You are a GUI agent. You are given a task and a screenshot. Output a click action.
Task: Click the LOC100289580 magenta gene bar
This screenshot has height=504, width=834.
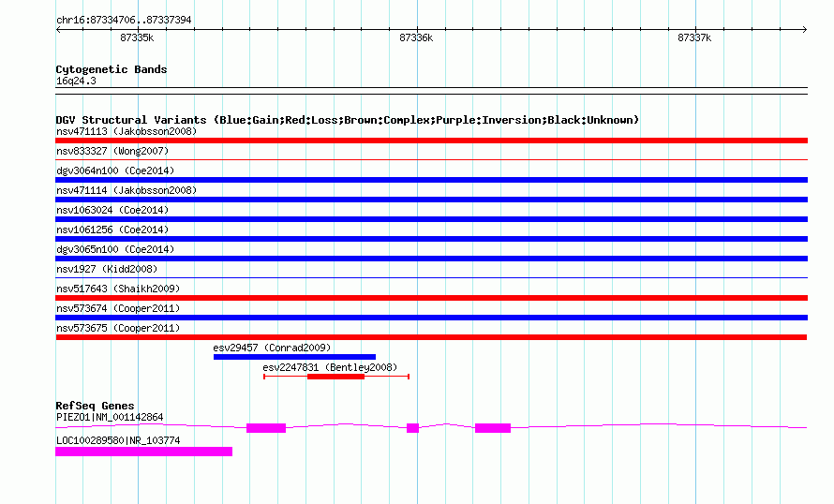point(143,452)
